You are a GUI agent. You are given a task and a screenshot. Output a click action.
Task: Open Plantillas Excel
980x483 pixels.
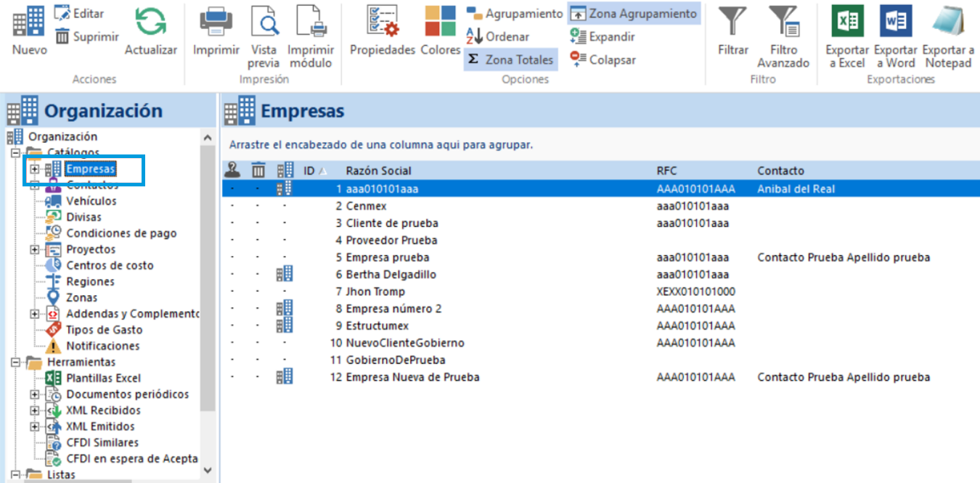pos(103,378)
